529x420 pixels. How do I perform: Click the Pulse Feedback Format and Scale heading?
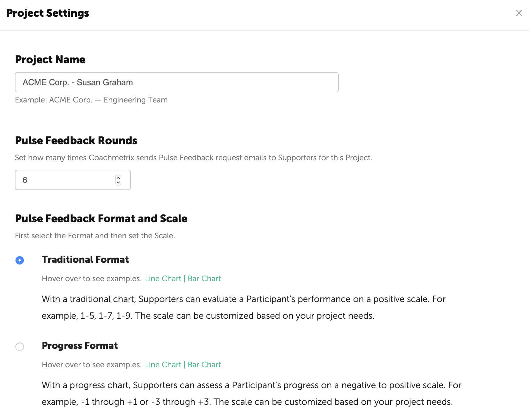101,219
